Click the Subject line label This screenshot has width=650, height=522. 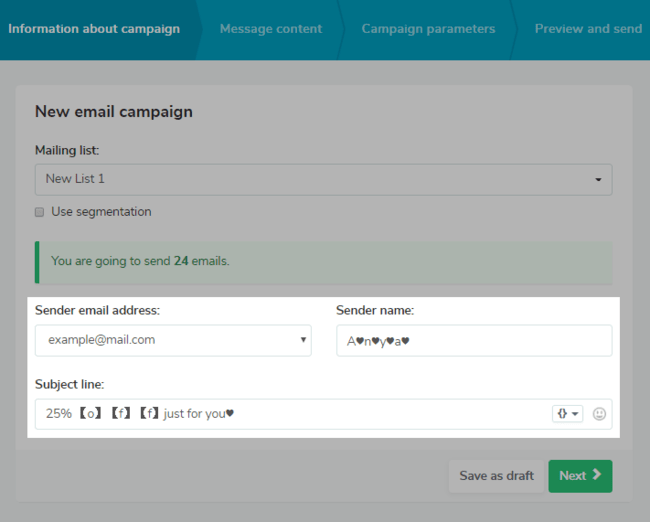[69, 384]
